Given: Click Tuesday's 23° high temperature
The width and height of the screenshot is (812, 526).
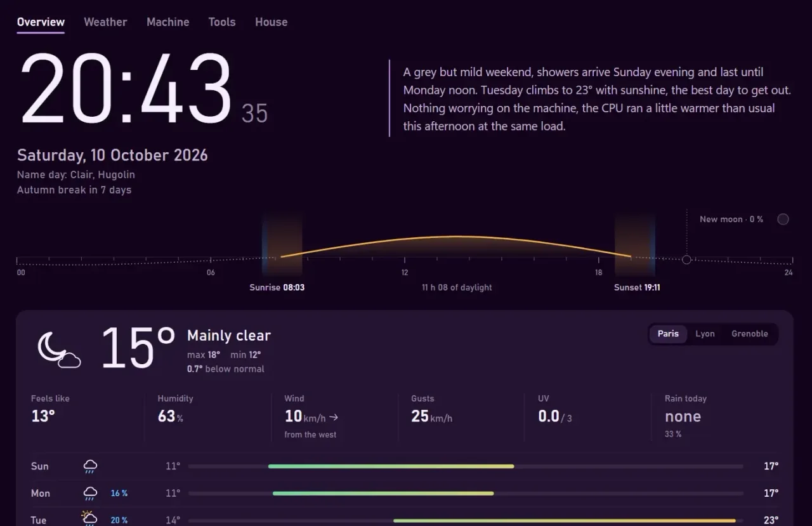Looking at the screenshot, I should tap(771, 520).
